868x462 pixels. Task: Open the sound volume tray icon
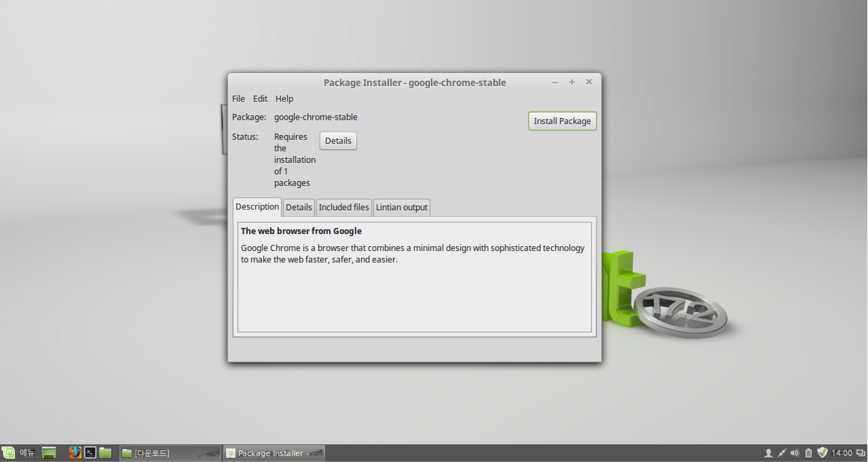(795, 453)
